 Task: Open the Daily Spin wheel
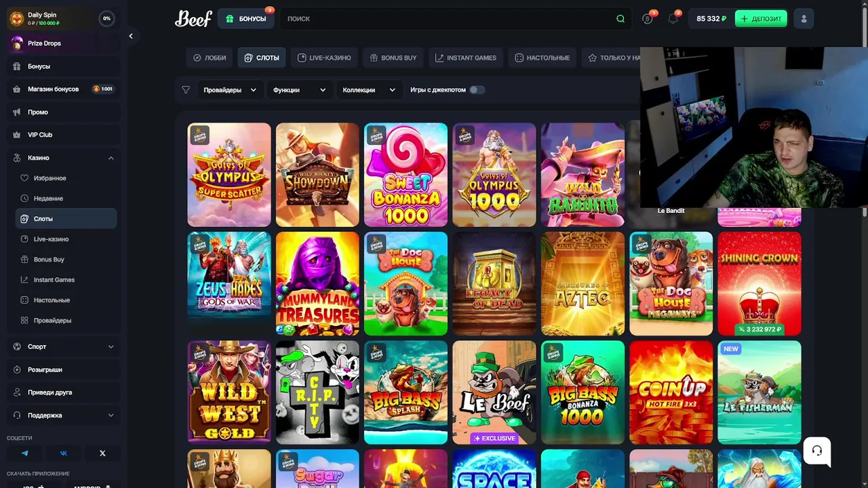[x=16, y=19]
